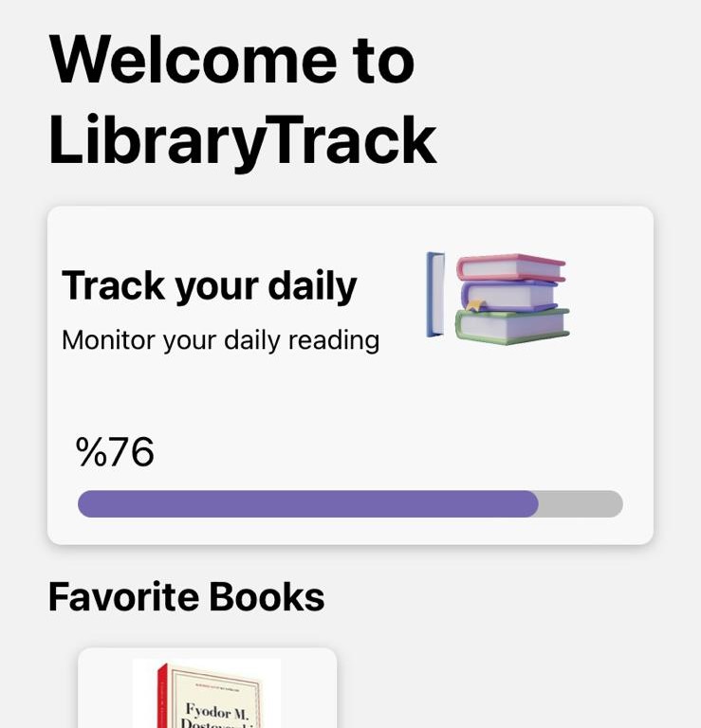This screenshot has height=728, width=701.
Task: Click the purple middle book in stack
Action: pos(510,296)
